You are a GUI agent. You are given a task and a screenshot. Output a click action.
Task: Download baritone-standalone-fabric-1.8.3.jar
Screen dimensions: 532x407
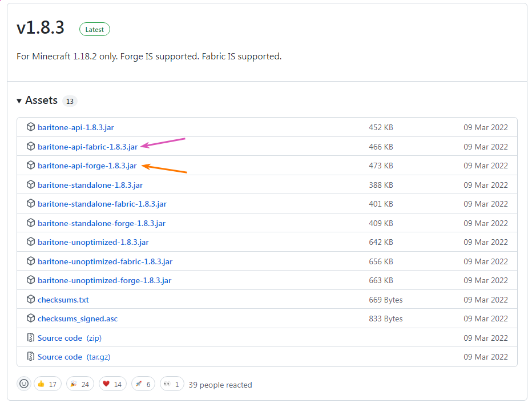102,204
